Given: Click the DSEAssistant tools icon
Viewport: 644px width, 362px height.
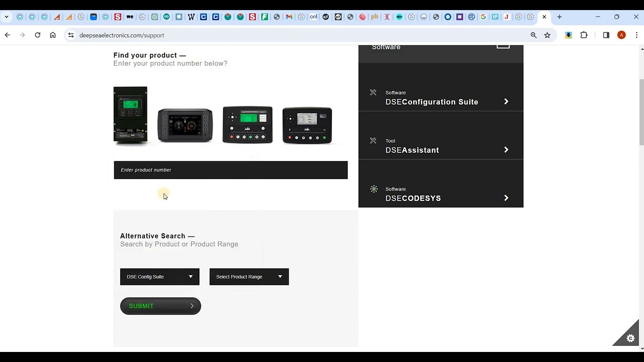Looking at the screenshot, I should [373, 141].
